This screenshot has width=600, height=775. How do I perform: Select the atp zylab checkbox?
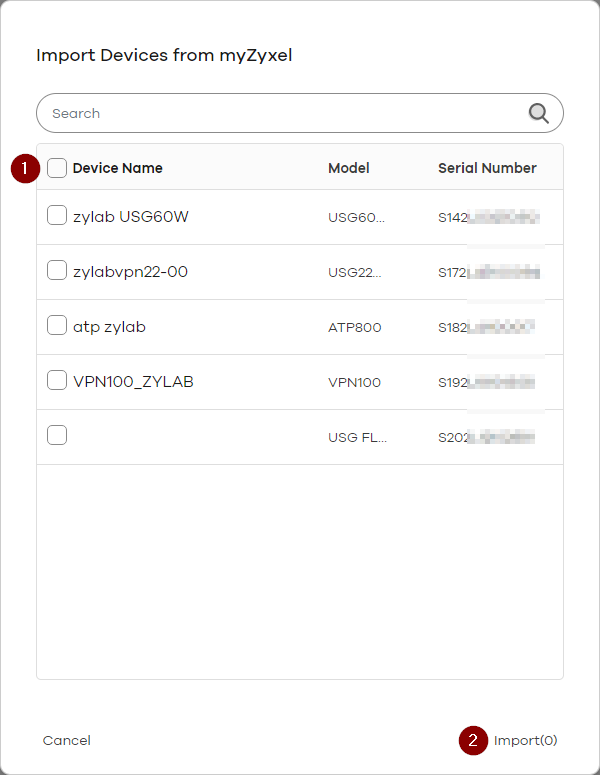[x=57, y=325]
